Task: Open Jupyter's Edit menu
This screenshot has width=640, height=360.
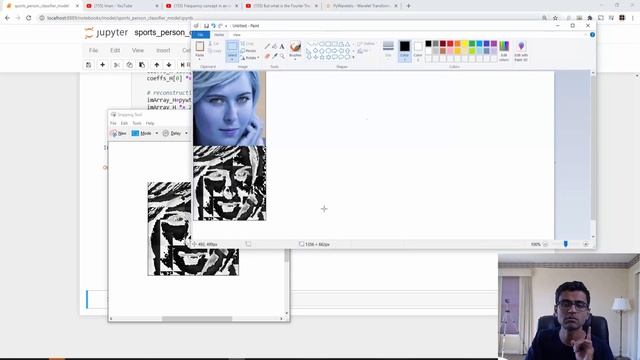Action: click(x=115, y=50)
